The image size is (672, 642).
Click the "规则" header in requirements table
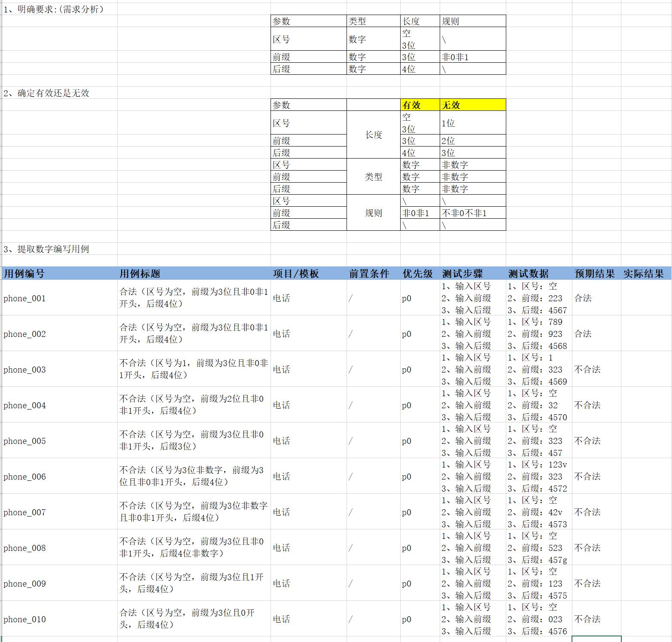pos(473,21)
